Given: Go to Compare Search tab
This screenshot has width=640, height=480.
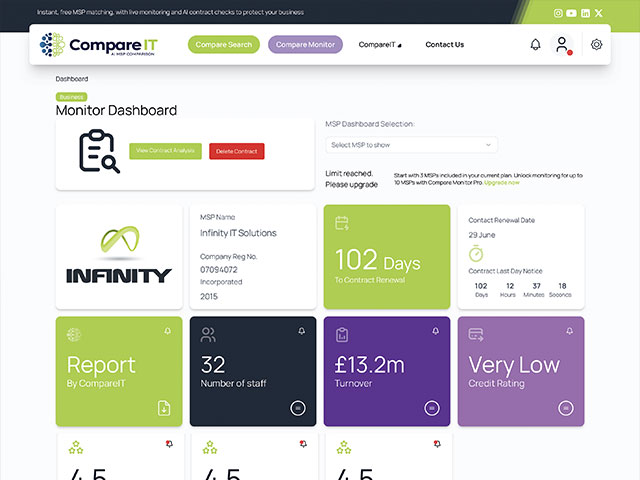Looking at the screenshot, I should (x=224, y=44).
